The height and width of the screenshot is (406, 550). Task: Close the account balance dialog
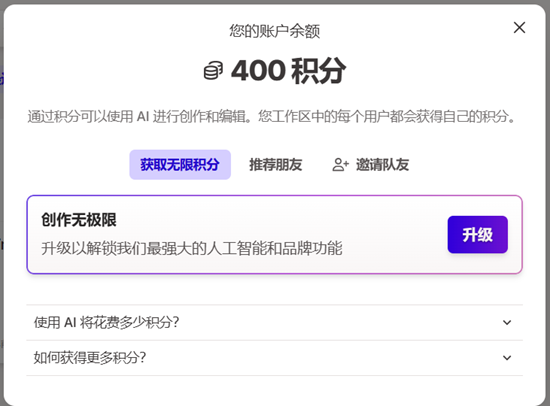[x=519, y=27]
